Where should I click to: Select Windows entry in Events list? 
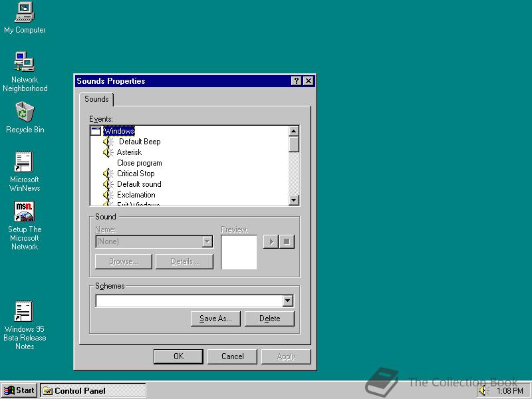tap(119, 131)
